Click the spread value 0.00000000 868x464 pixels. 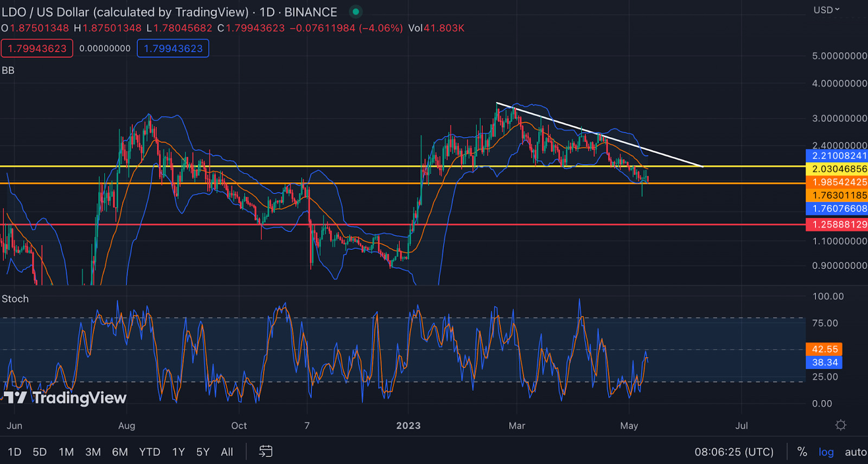tap(105, 48)
